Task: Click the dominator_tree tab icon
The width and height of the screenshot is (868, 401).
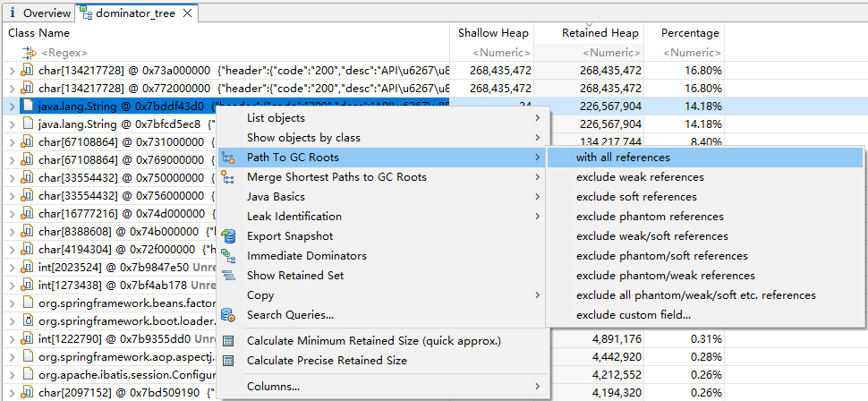Action: [x=86, y=13]
